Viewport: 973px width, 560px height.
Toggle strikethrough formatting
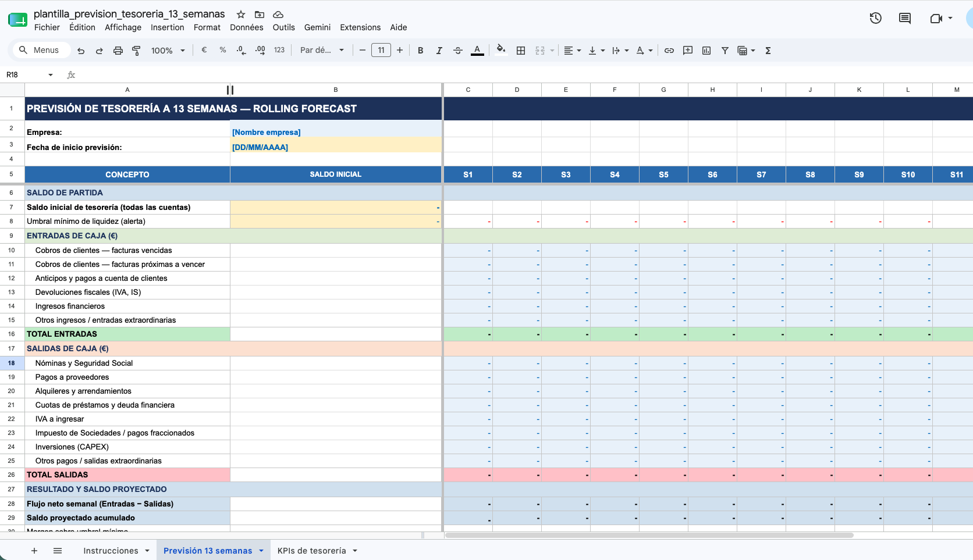[x=458, y=51]
